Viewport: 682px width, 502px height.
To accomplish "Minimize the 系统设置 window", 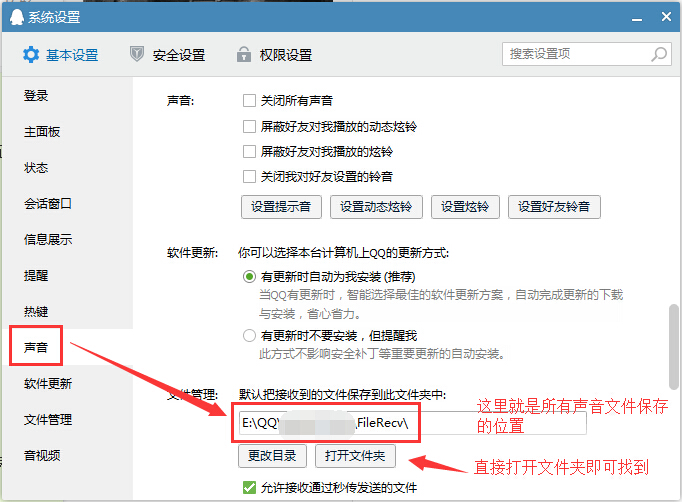I will coord(637,18).
